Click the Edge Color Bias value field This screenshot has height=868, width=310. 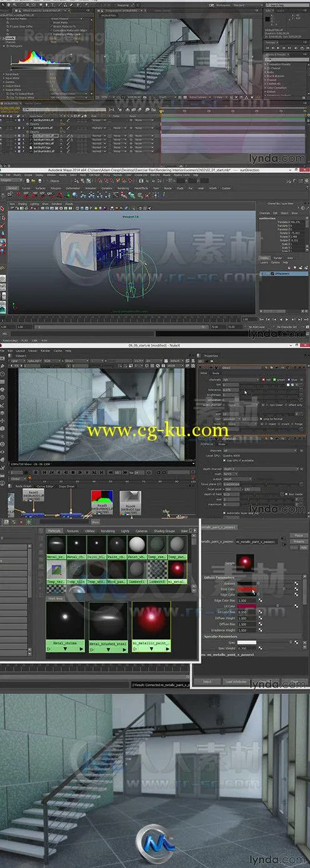[x=246, y=600]
